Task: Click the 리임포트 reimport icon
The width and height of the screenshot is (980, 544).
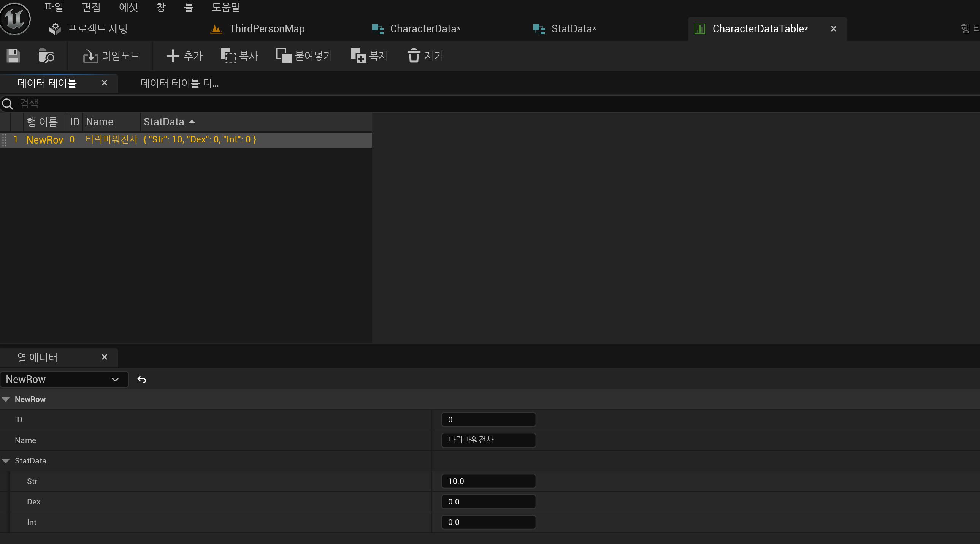Action: tap(90, 56)
